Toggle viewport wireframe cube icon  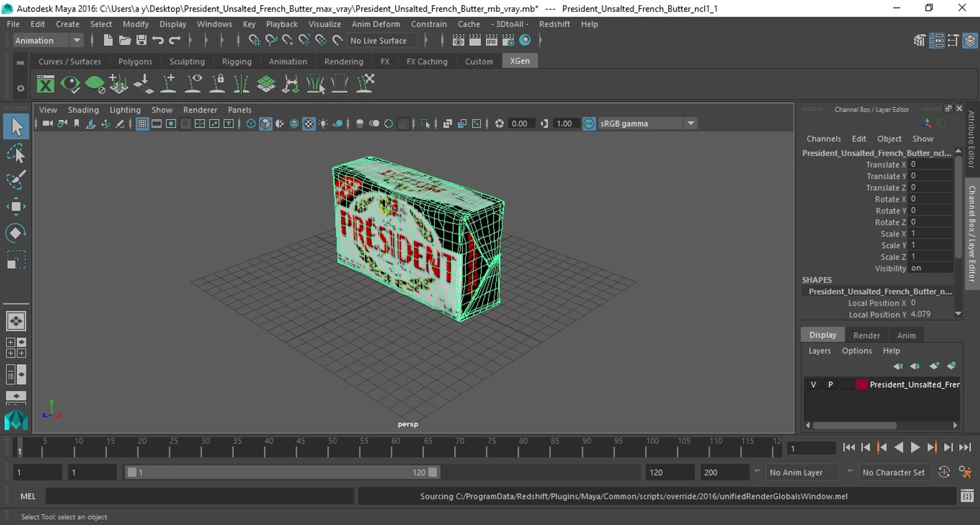coord(251,124)
